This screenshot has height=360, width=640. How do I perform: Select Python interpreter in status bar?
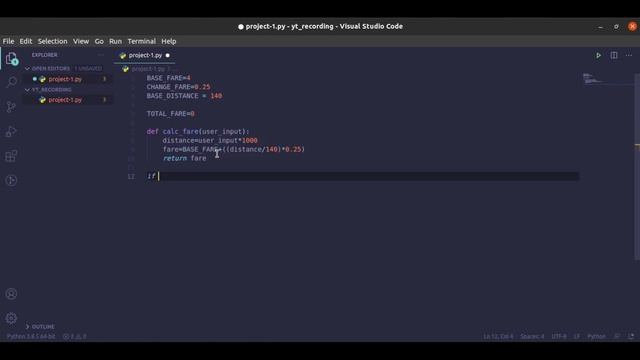pyautogui.click(x=31, y=336)
